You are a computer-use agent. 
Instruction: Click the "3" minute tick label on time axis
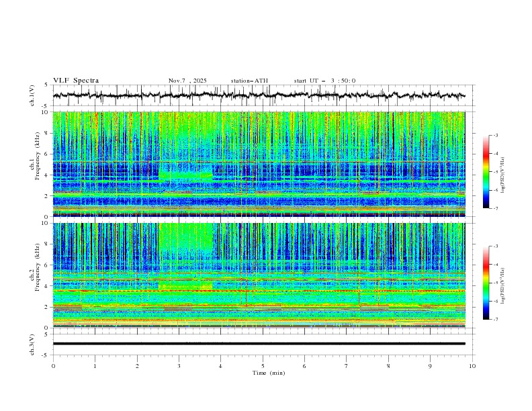pos(179,366)
